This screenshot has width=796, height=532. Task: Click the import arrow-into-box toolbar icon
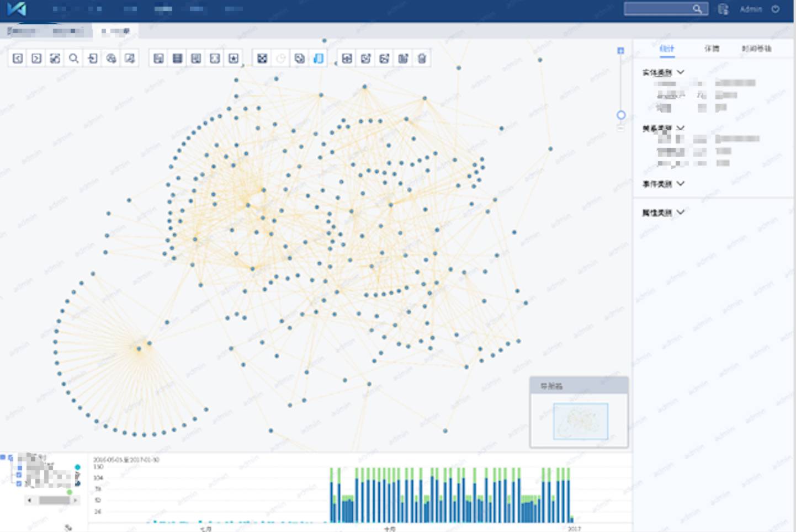pyautogui.click(x=92, y=58)
